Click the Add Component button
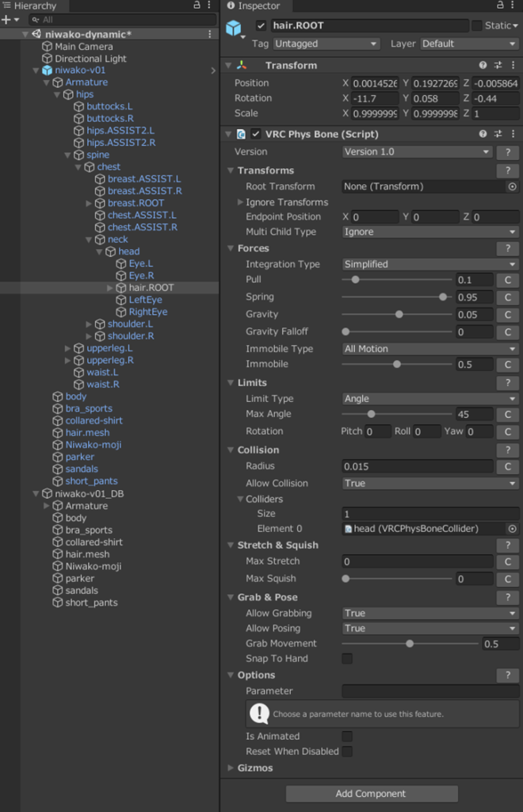This screenshot has height=812, width=523. 372,794
